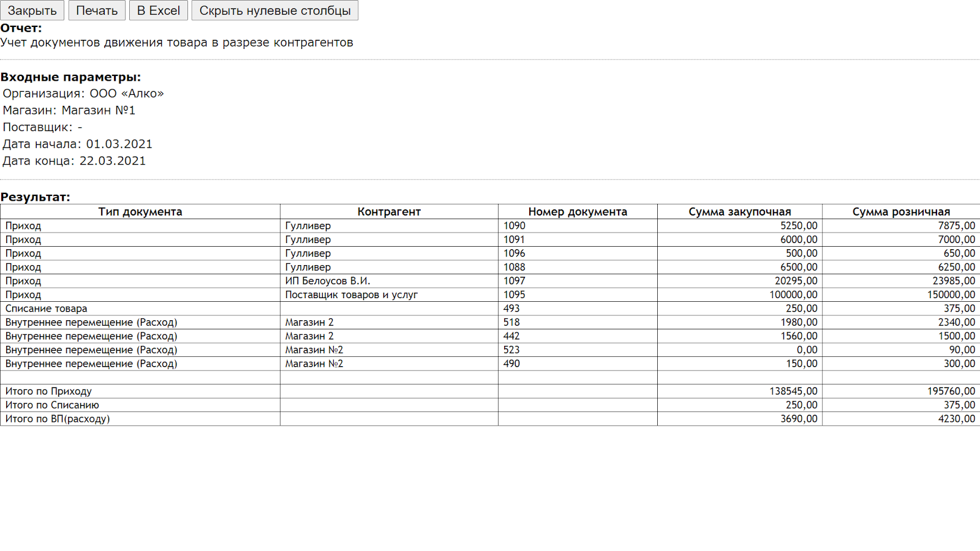Click the Итого по Списанию row label
The height and width of the screenshot is (551, 980).
52,405
